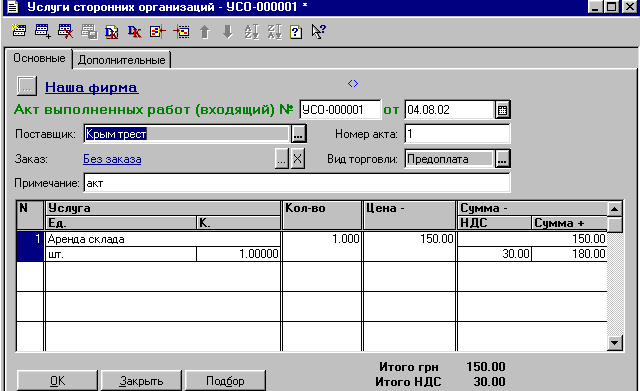Open the help document icon
This screenshot has width=640, height=391.
click(x=296, y=32)
